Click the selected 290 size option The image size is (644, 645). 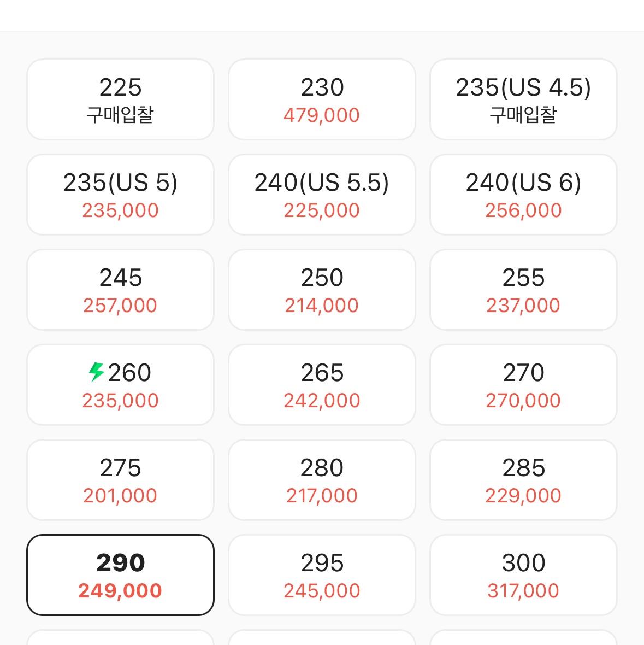point(120,575)
